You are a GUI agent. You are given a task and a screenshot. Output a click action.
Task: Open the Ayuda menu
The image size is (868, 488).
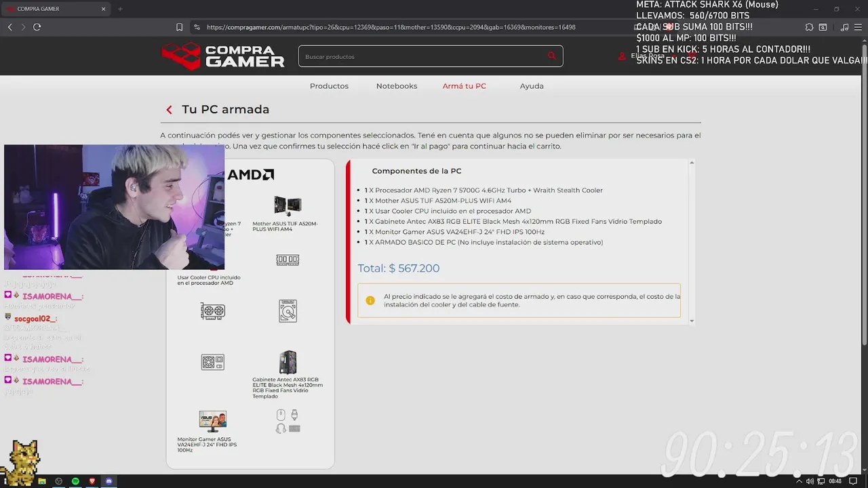click(x=532, y=86)
